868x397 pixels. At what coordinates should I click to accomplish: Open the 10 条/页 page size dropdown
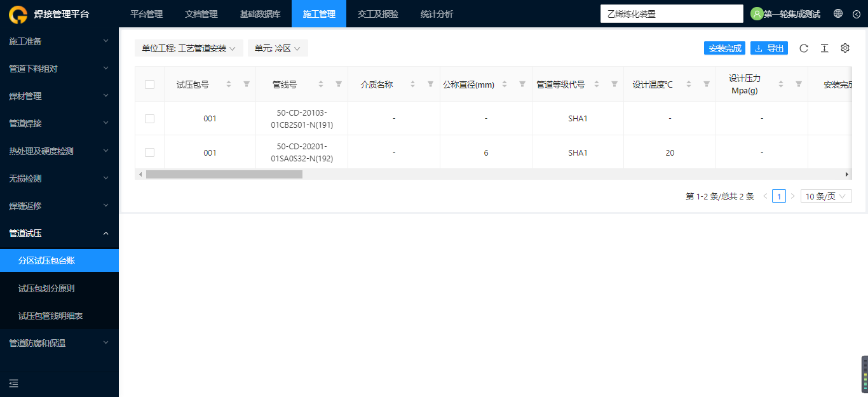[x=826, y=196]
